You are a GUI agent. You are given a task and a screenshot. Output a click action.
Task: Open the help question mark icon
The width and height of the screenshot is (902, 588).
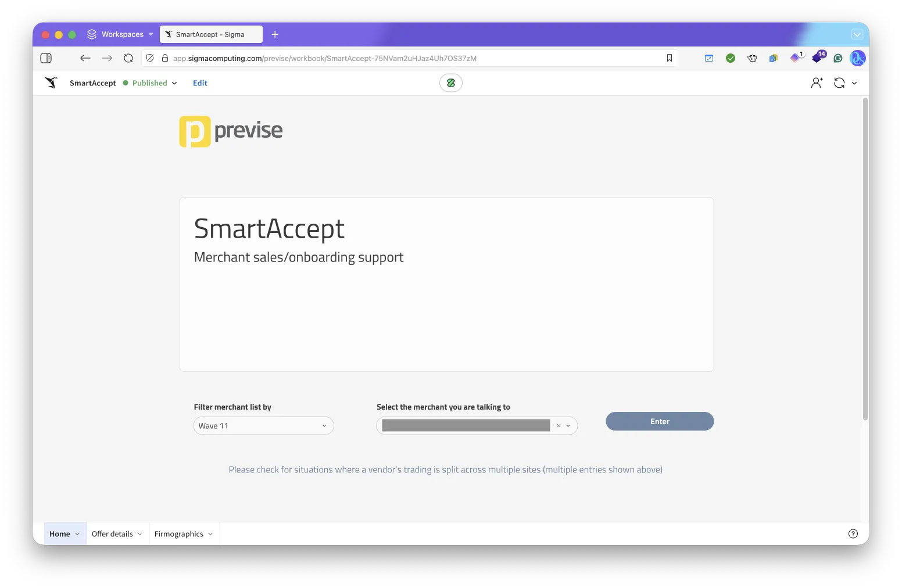point(853,534)
